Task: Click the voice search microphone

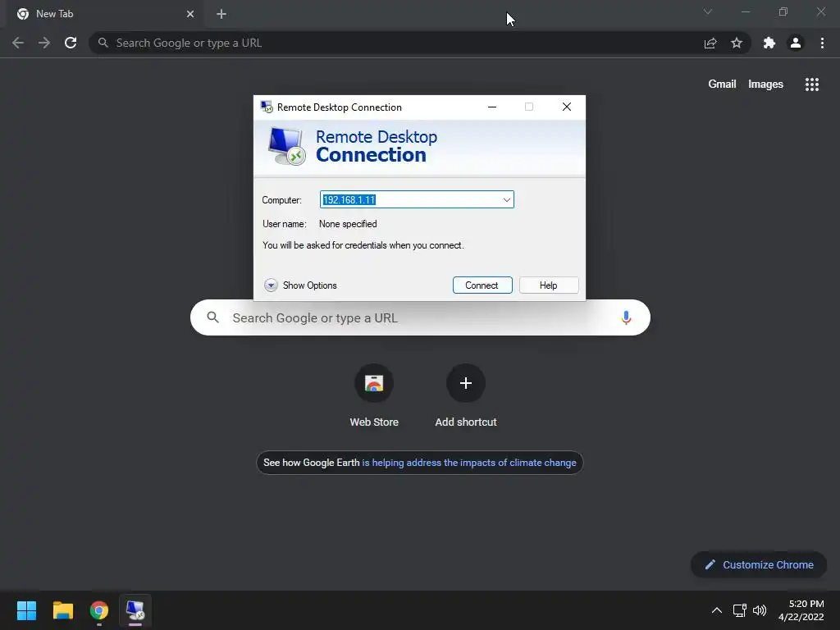Action: tap(626, 317)
